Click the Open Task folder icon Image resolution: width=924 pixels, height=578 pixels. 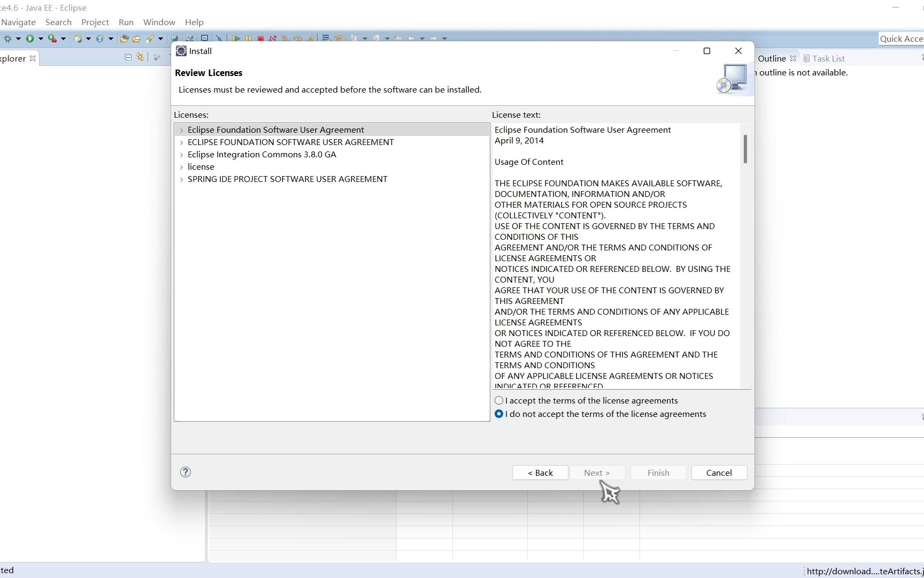pos(136,39)
